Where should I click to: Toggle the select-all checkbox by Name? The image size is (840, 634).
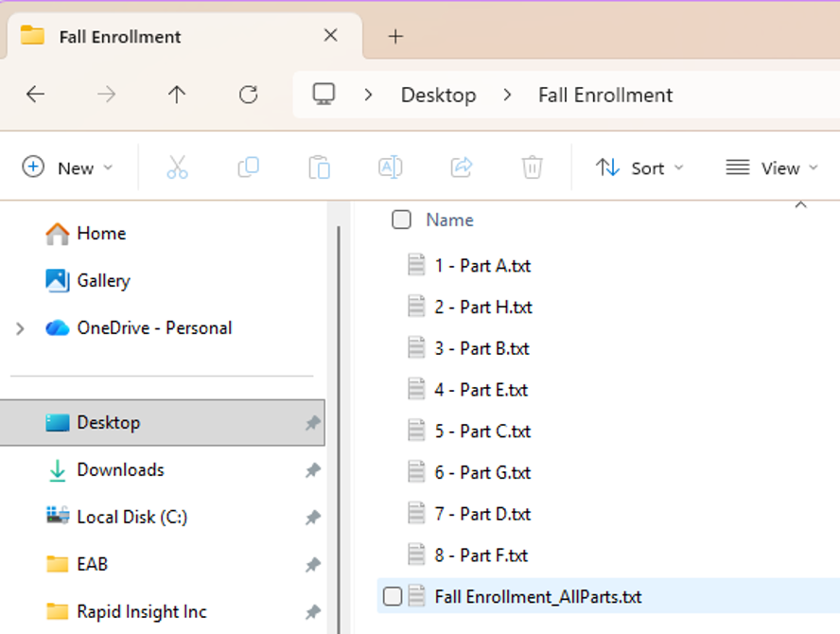pos(401,220)
